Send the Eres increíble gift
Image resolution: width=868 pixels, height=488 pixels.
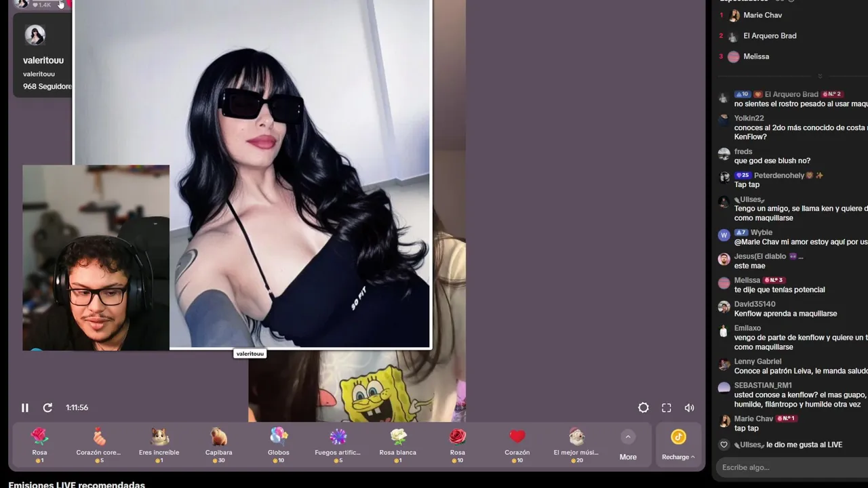[x=159, y=445]
